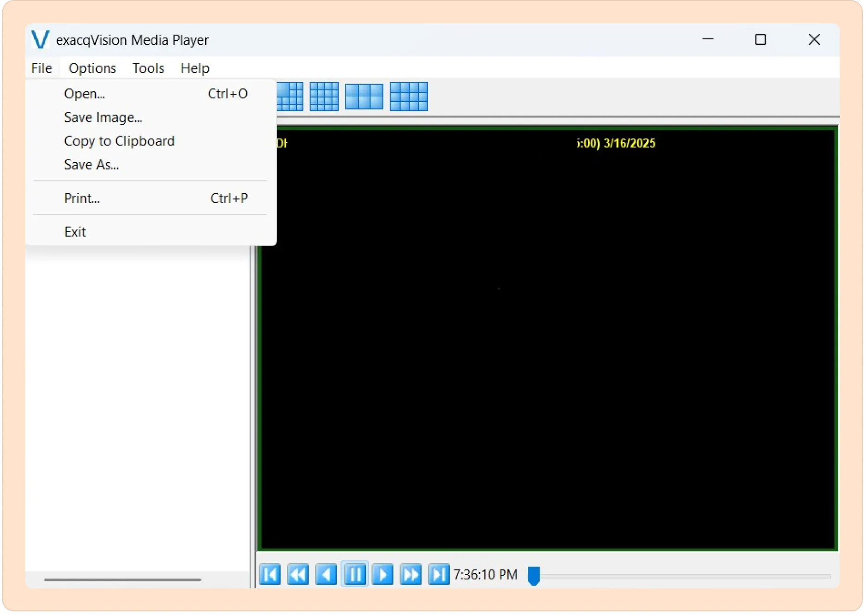Select the 4x4 grid layout icon
The image size is (865, 616).
[x=324, y=97]
